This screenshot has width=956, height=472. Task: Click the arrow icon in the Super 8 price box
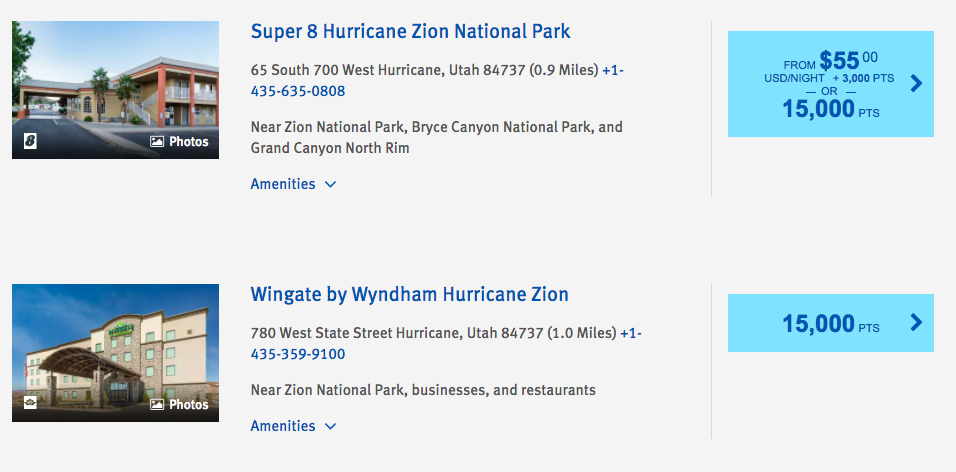916,84
